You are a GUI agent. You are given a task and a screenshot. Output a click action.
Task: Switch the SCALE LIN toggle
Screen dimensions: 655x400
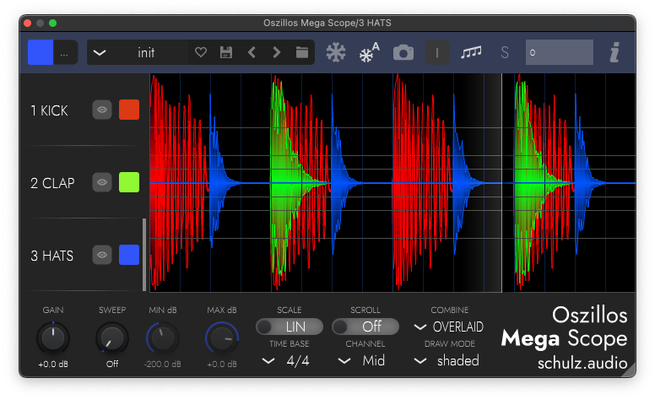pos(289,327)
